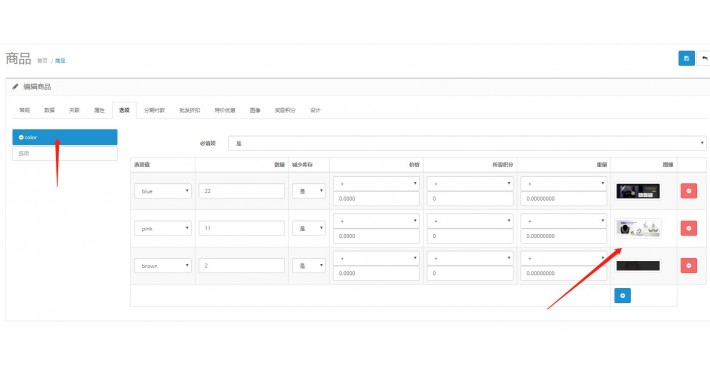Click the 所需积分 column header
The width and height of the screenshot is (710, 380).
coord(503,165)
